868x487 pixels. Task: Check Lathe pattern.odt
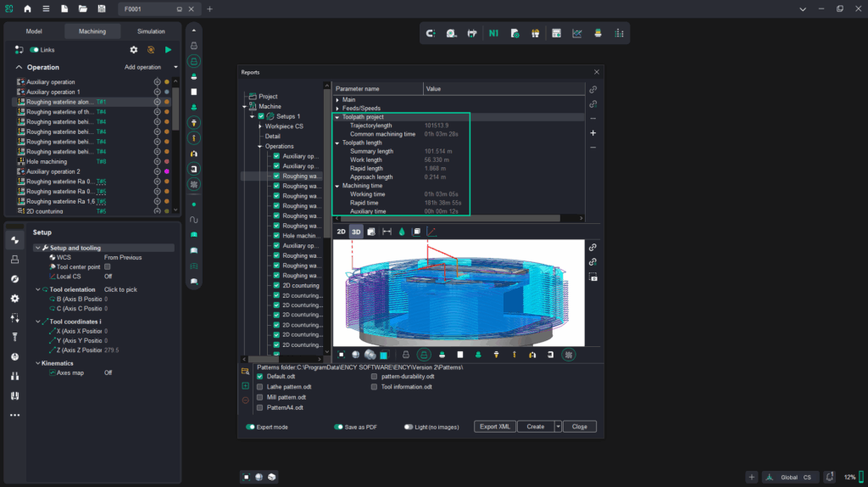coord(259,387)
